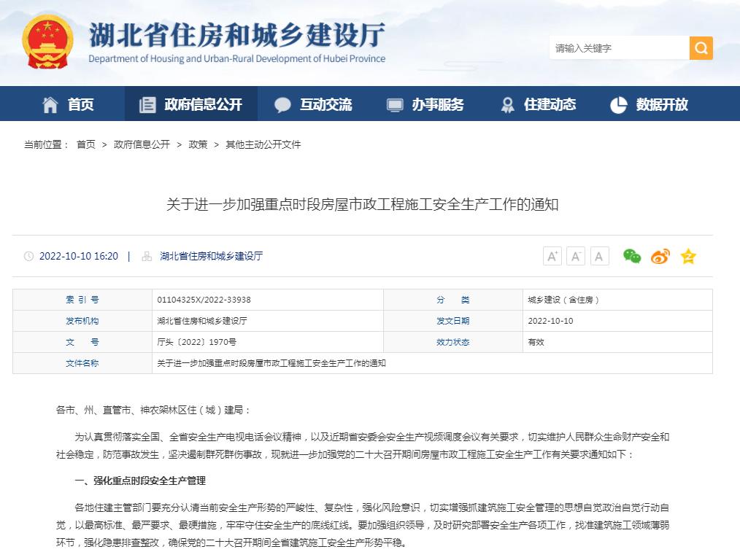Enlarge text with the A+ button
The width and height of the screenshot is (740, 560).
pos(552,255)
